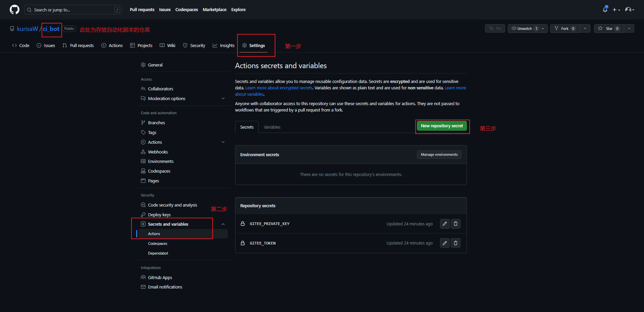Focus the Search or jump to field

tap(73, 10)
